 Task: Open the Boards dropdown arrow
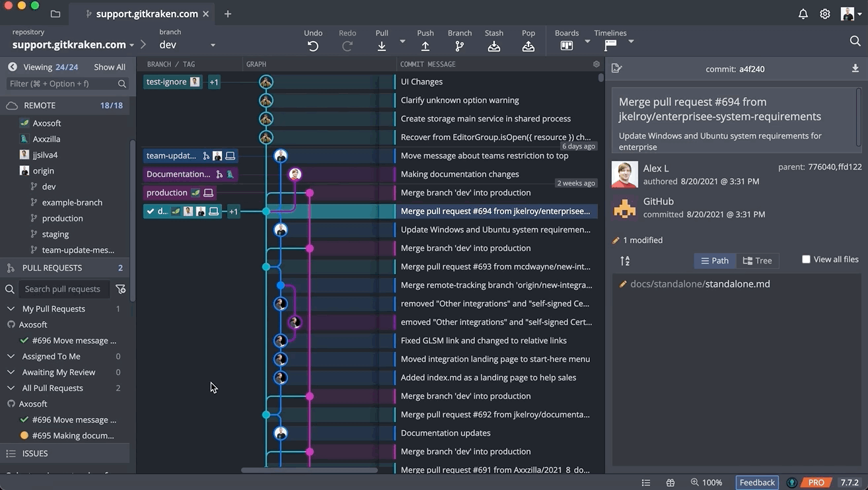click(x=587, y=42)
